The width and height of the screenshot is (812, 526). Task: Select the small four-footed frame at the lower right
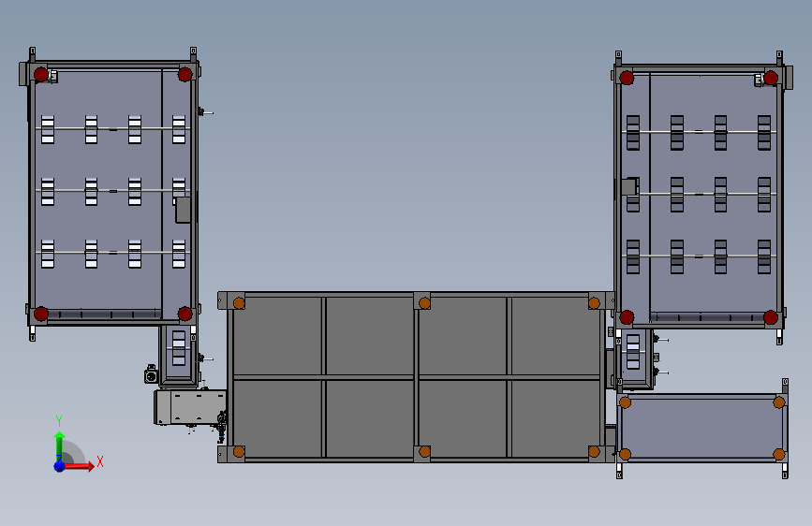[x=702, y=428]
